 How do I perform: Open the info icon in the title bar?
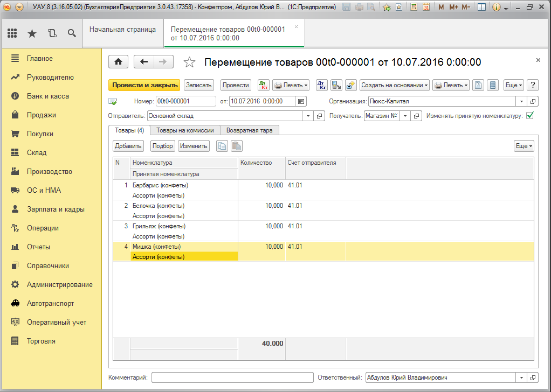point(496,7)
